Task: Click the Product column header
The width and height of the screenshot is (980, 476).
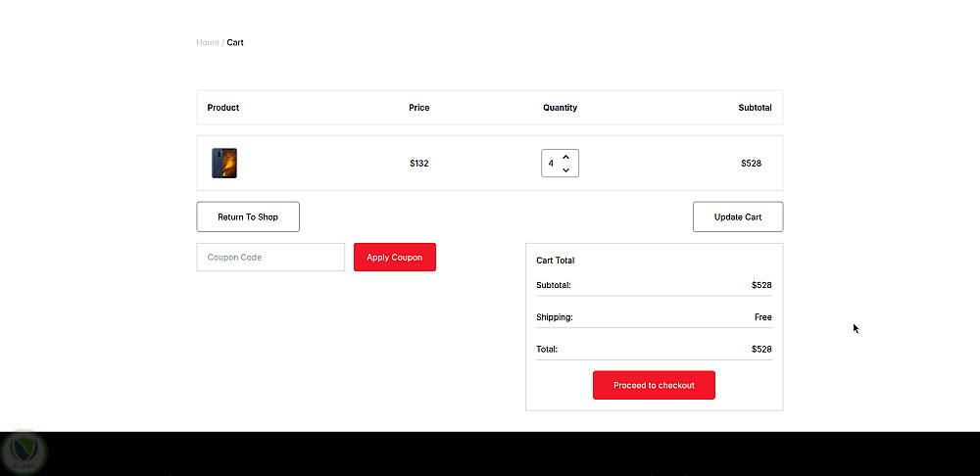Action: pyautogui.click(x=223, y=108)
